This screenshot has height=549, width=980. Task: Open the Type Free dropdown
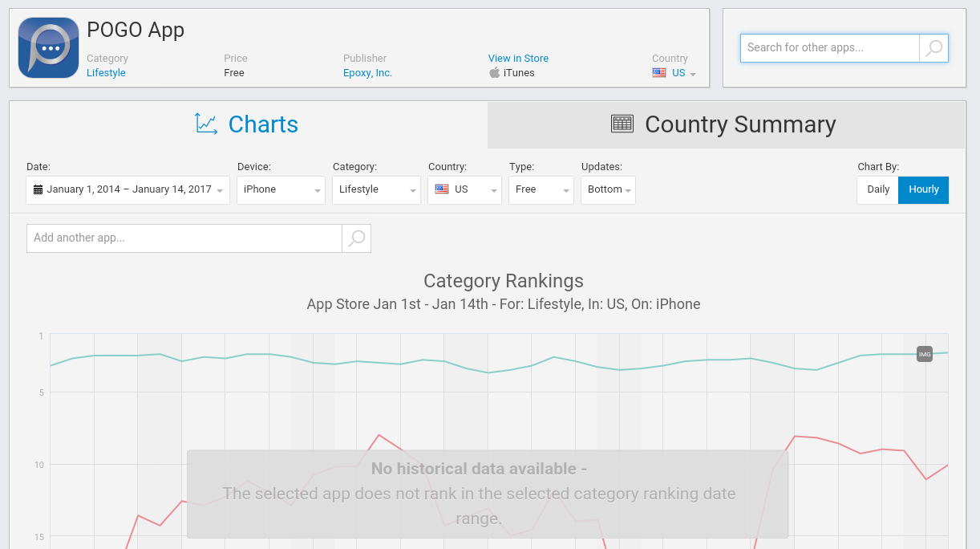pos(541,190)
